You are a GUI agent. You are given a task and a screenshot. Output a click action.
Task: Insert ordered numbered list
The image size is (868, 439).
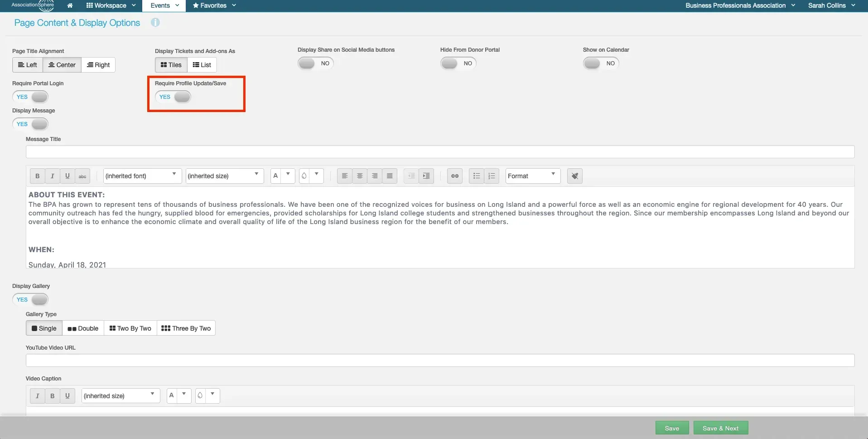click(x=492, y=176)
